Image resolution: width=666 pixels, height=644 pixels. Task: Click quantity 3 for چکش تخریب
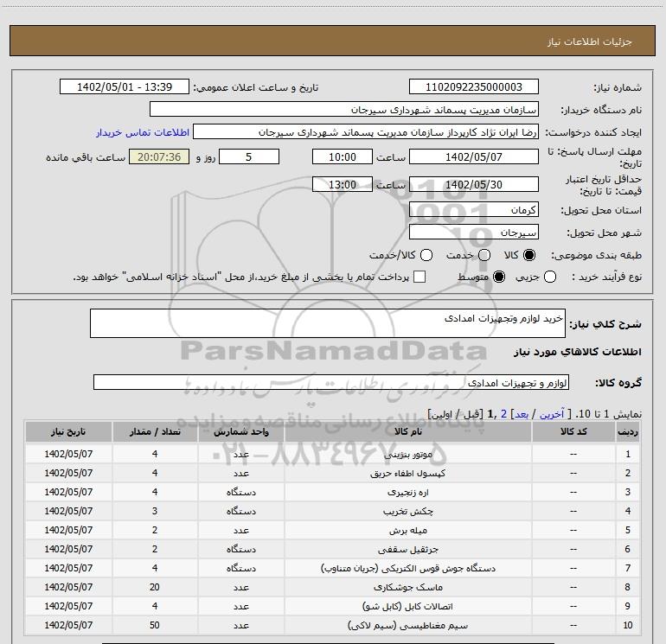[155, 511]
